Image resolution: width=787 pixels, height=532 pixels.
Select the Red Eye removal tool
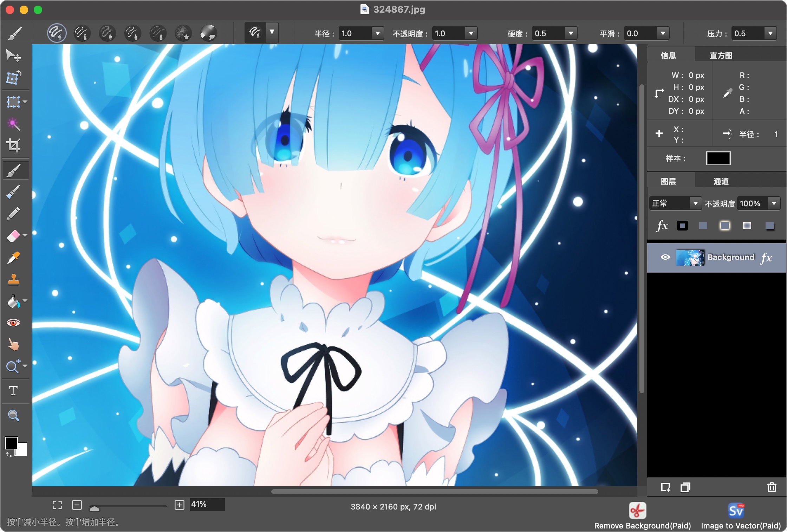click(x=14, y=323)
